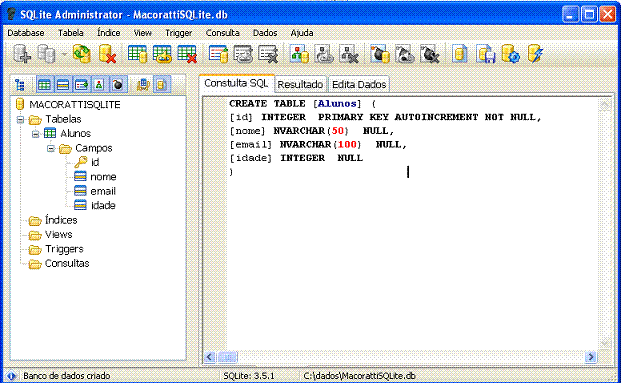Switch to the Resultado tab
The image size is (621, 383).
click(x=300, y=84)
